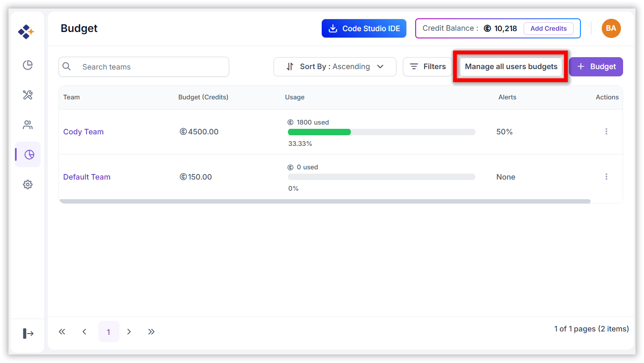The width and height of the screenshot is (644, 363).
Task: Open the users sidebar icon
Action: pos(28,125)
